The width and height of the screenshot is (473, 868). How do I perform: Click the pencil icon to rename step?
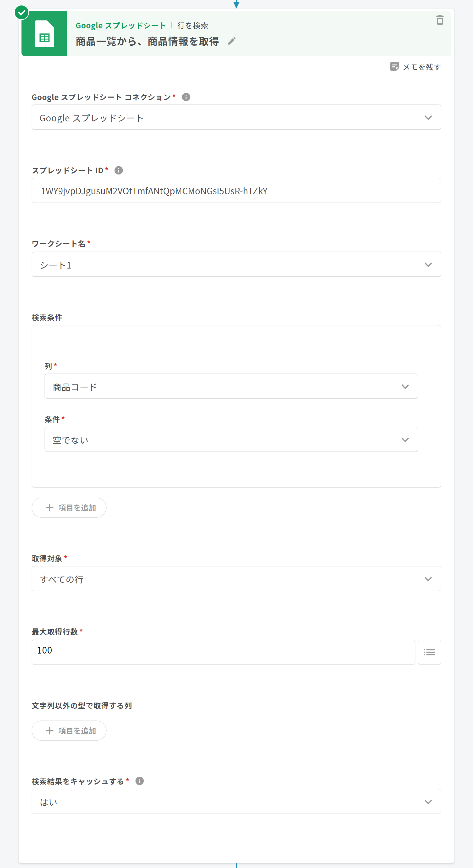point(232,41)
